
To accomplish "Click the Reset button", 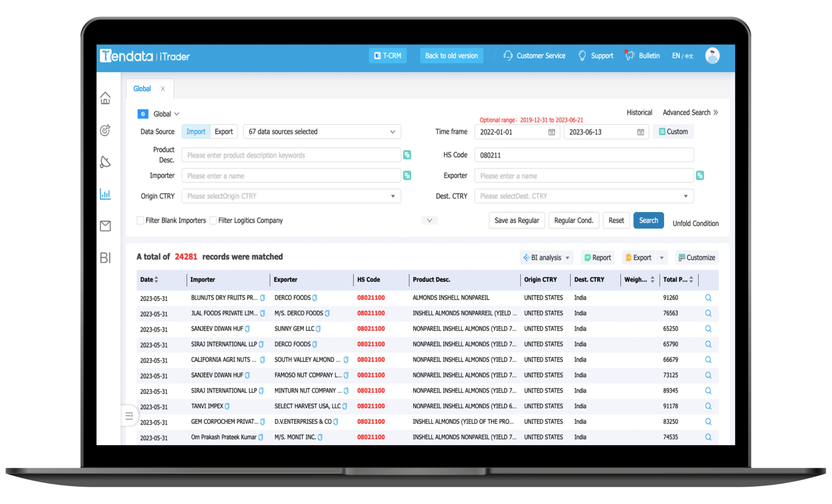I will (616, 220).
